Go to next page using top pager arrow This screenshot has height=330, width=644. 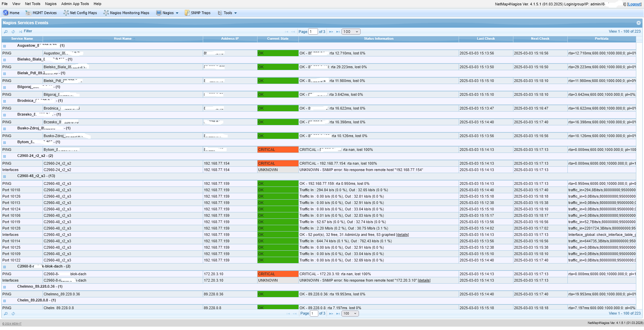point(331,32)
